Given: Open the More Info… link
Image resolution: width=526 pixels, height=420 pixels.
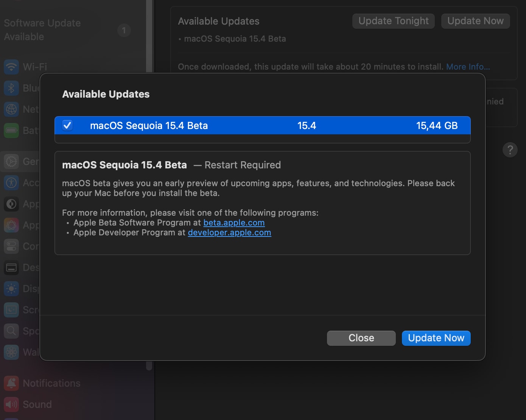Looking at the screenshot, I should click(x=468, y=67).
